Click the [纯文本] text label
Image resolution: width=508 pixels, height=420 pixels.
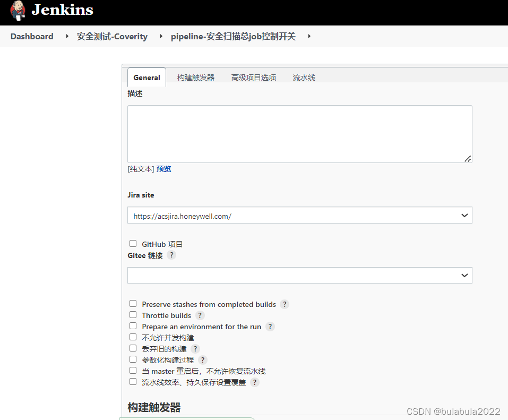click(141, 169)
